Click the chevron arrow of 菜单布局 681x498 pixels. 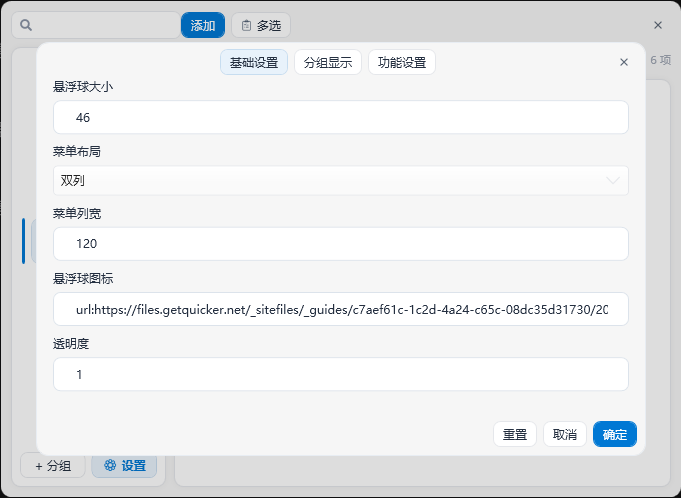(613, 180)
